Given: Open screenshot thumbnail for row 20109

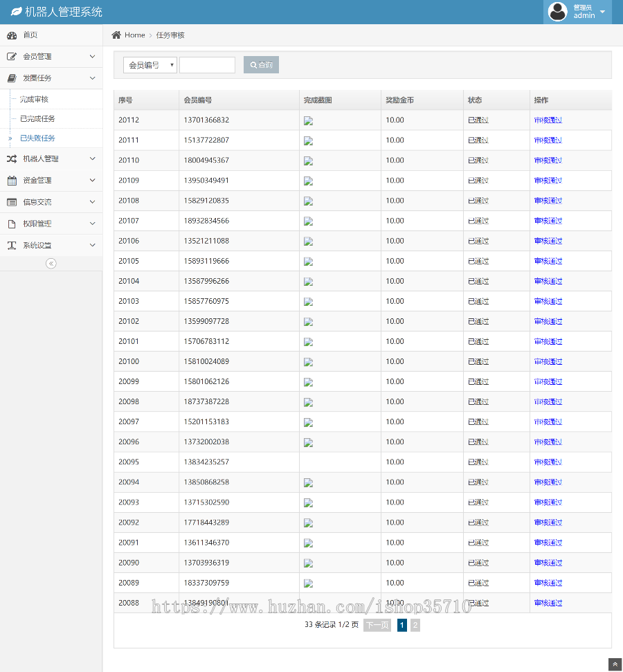Looking at the screenshot, I should click(x=308, y=181).
